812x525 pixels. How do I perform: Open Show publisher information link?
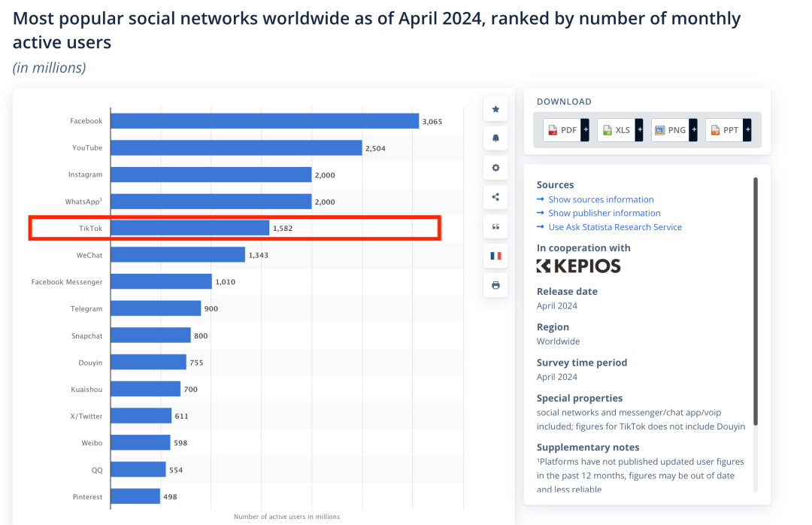click(604, 213)
